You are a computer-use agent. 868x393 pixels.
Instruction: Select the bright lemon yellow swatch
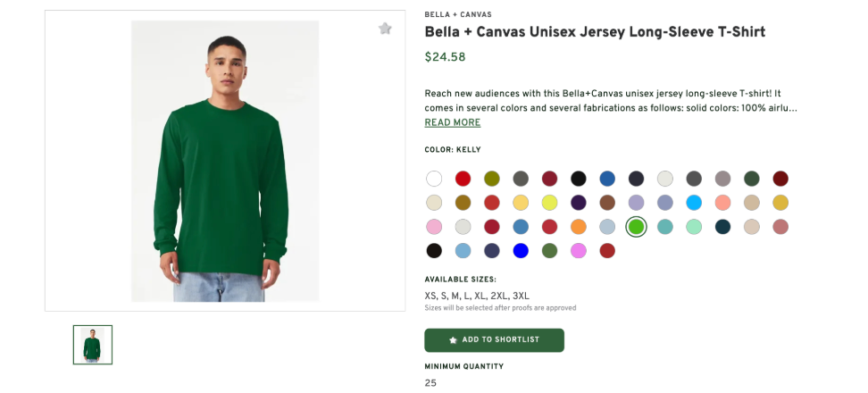tap(549, 203)
